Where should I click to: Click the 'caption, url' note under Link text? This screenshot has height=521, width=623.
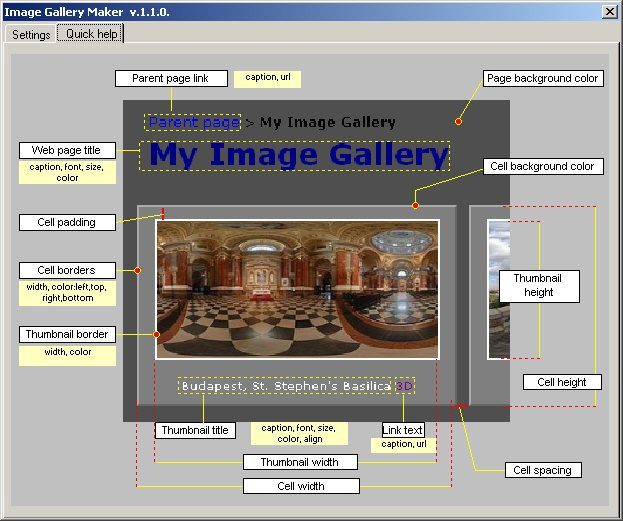click(x=404, y=445)
